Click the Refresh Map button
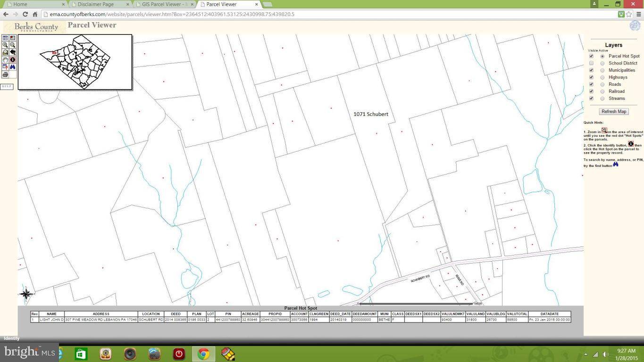This screenshot has width=644, height=362. click(614, 112)
